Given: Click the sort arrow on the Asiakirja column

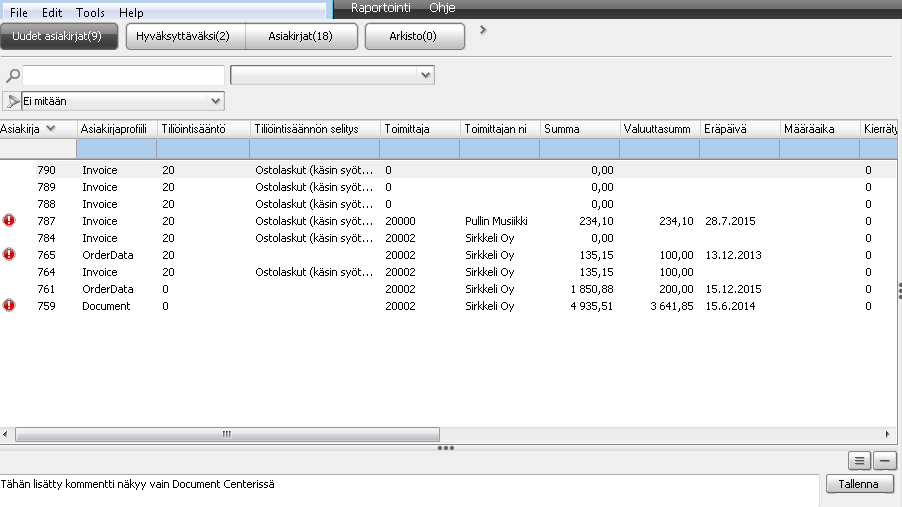Looking at the screenshot, I should click(x=51, y=128).
